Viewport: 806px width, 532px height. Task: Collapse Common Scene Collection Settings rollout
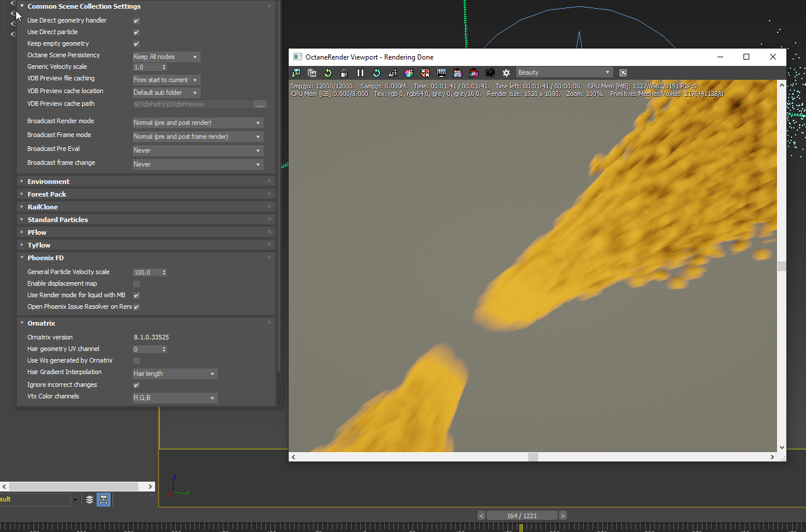(x=22, y=6)
